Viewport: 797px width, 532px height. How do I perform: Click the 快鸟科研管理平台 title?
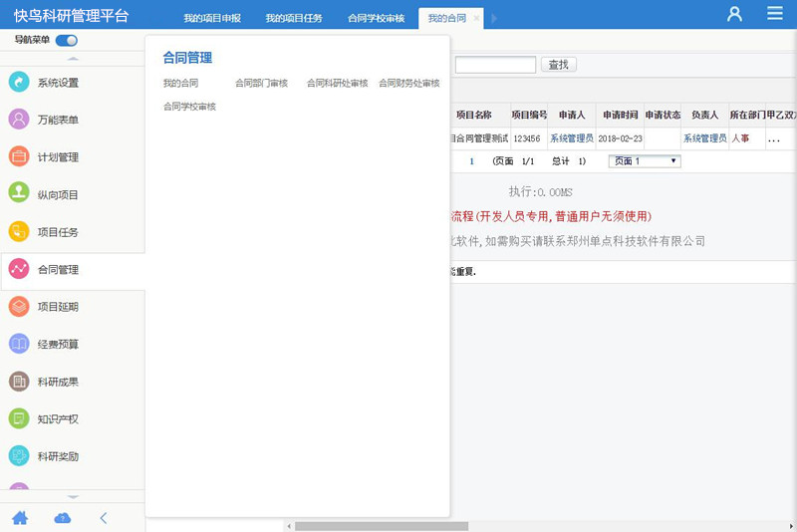(71, 16)
